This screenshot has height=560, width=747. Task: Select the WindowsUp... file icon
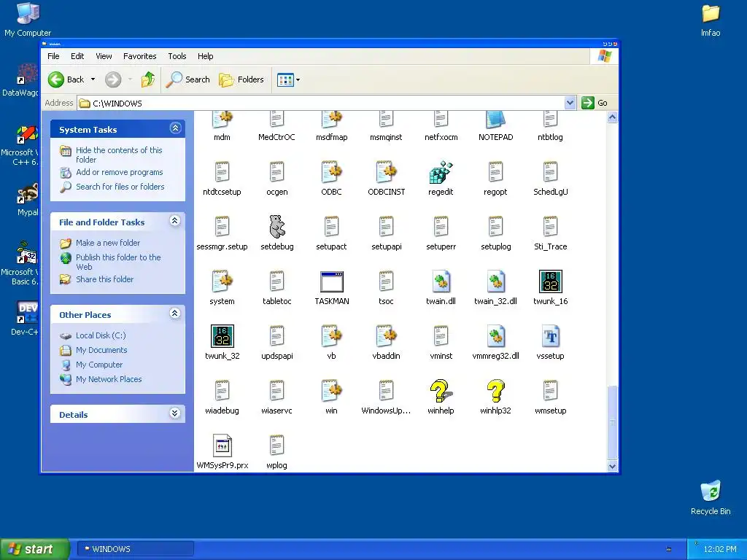point(386,391)
